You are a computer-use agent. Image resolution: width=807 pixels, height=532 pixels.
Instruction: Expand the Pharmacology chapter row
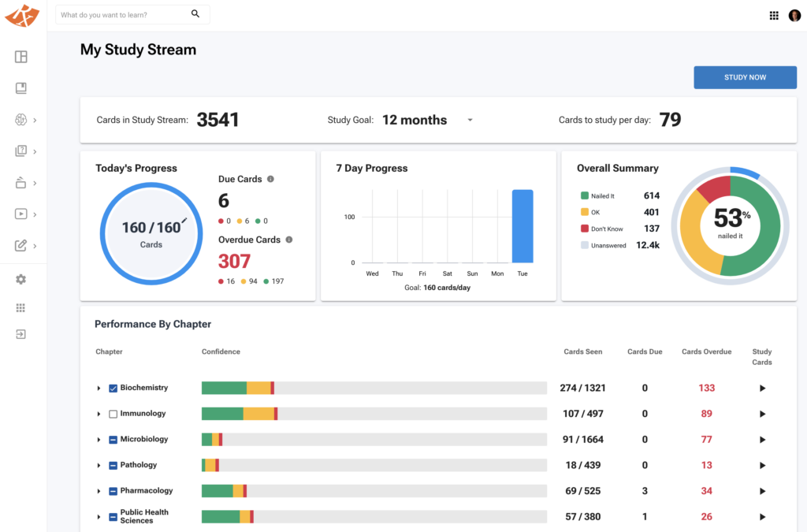coord(99,491)
